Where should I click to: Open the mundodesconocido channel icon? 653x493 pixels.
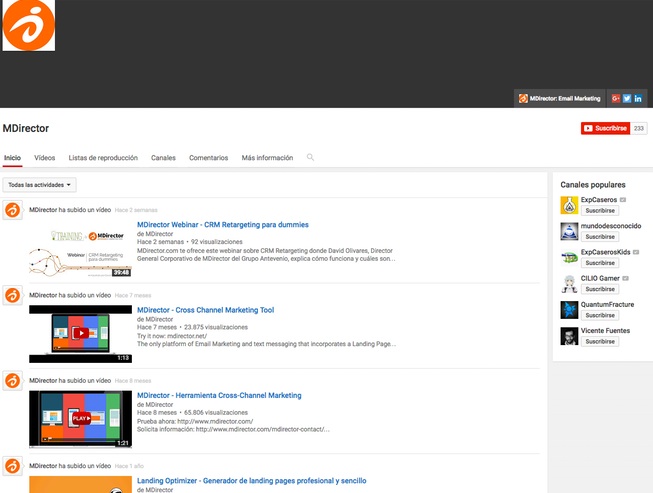(x=569, y=232)
